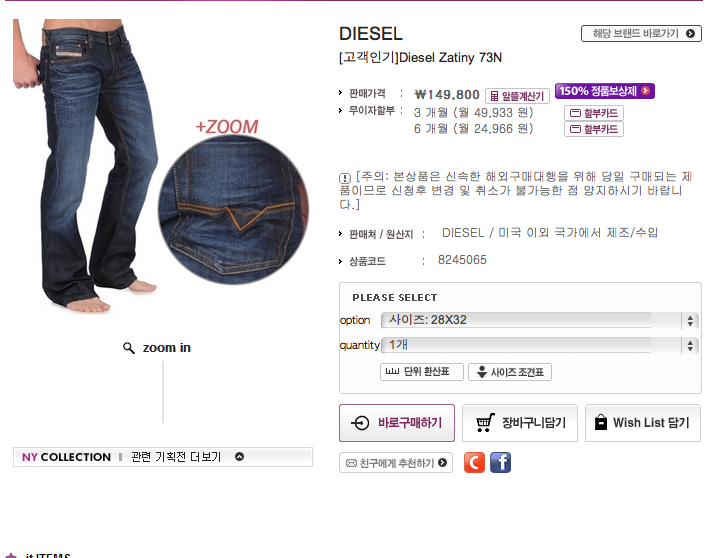Open the quantity dropdown showing 1개
The height and width of the screenshot is (558, 706).
pyautogui.click(x=539, y=345)
